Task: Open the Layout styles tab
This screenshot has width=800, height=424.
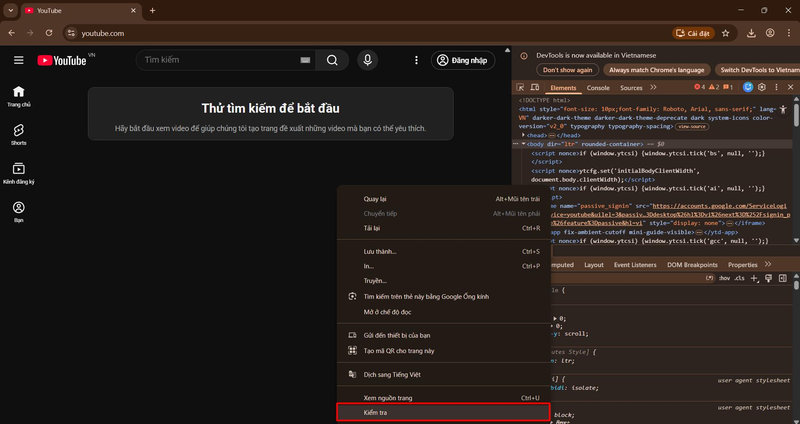Action: [594, 265]
